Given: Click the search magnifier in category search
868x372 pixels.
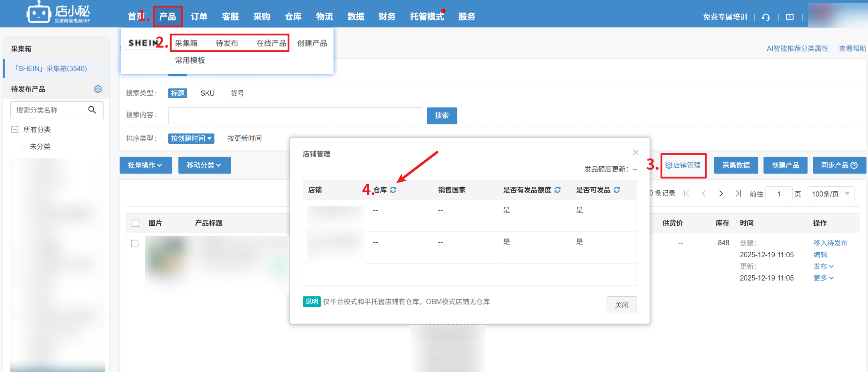Looking at the screenshot, I should click(92, 110).
